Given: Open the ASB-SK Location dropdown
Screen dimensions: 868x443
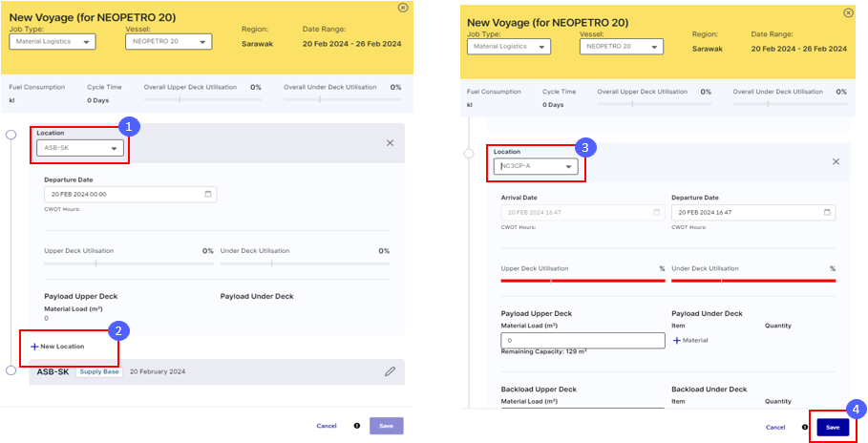Looking at the screenshot, I should point(80,148).
